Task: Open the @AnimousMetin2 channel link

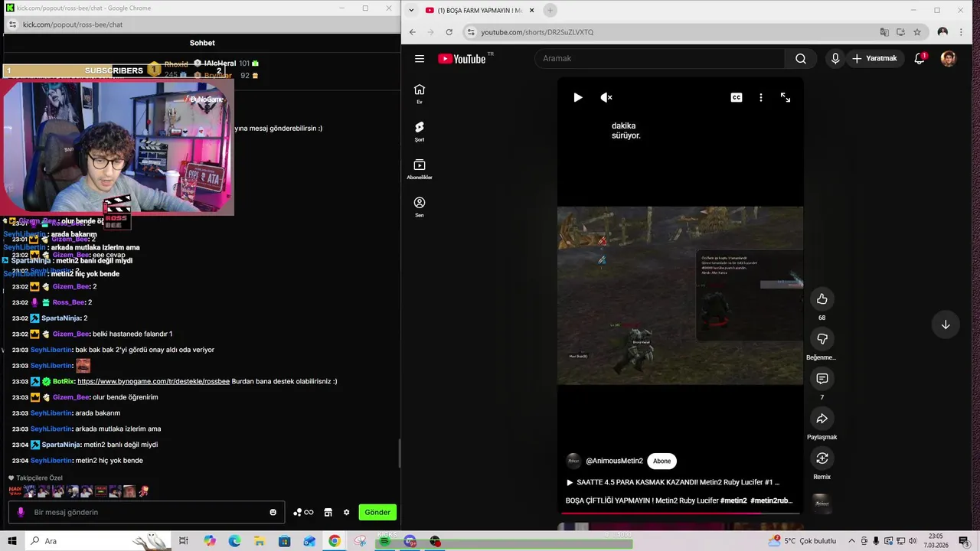Action: (x=614, y=461)
